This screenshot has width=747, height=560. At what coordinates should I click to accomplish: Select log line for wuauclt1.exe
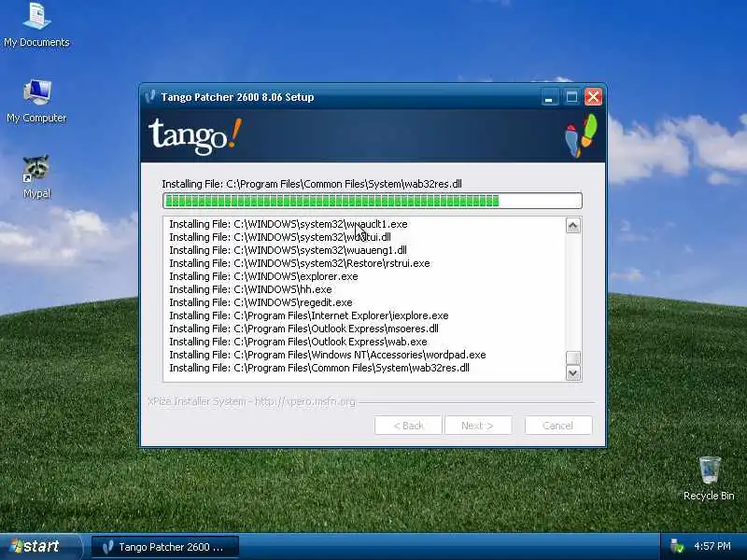(289, 224)
